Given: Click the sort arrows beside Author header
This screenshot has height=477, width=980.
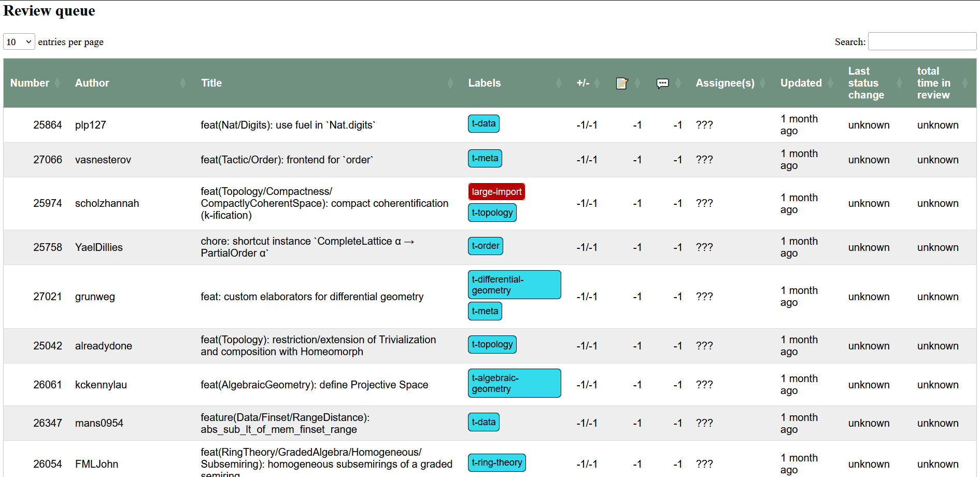Looking at the screenshot, I should (x=183, y=83).
